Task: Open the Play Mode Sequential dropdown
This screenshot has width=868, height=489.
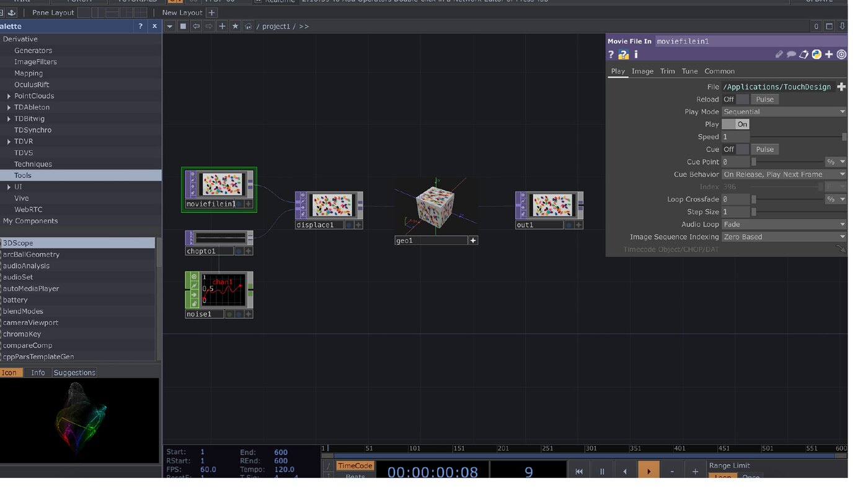Action: pyautogui.click(x=784, y=112)
